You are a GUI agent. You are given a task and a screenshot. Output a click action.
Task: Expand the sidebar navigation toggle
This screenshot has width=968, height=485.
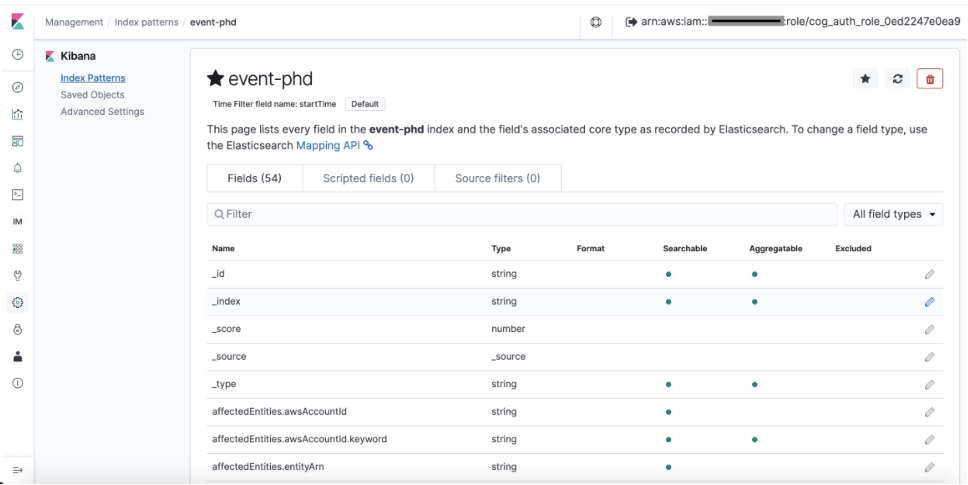point(17,470)
